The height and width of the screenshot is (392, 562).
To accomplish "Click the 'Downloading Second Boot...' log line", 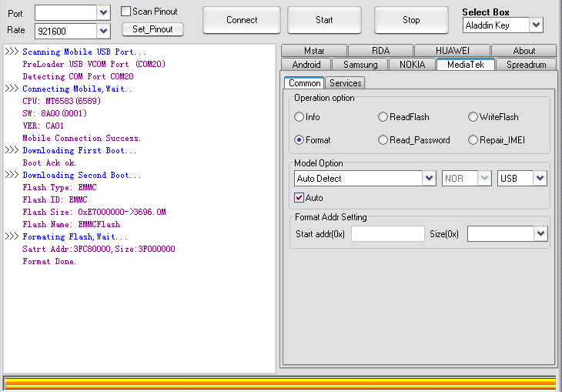I will point(82,175).
